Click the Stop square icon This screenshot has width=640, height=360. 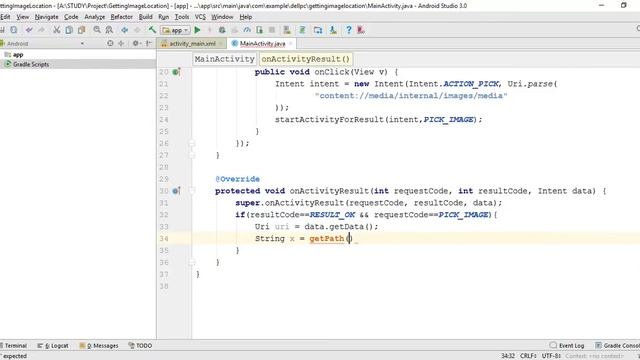click(272, 30)
